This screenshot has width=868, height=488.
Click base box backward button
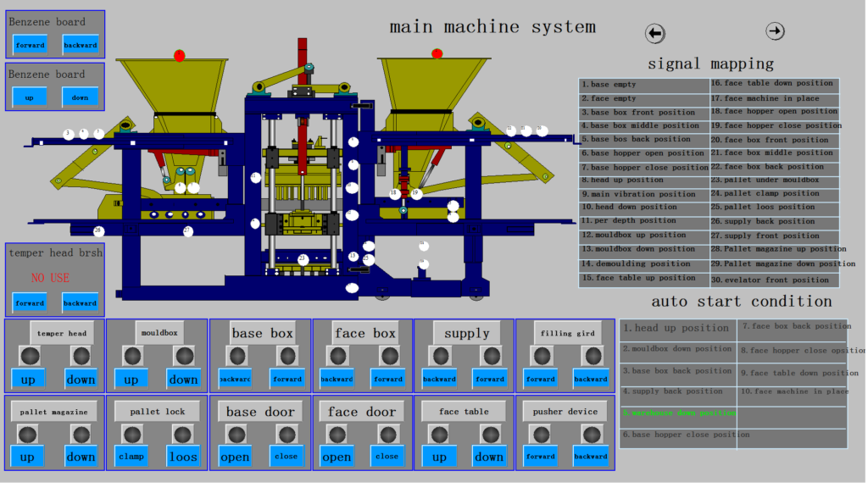[236, 380]
